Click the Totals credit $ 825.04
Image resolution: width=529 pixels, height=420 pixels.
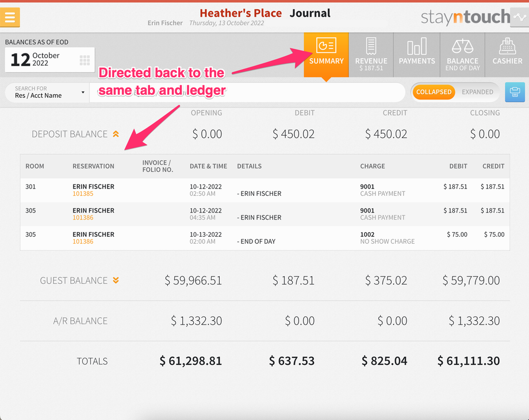[x=384, y=361]
